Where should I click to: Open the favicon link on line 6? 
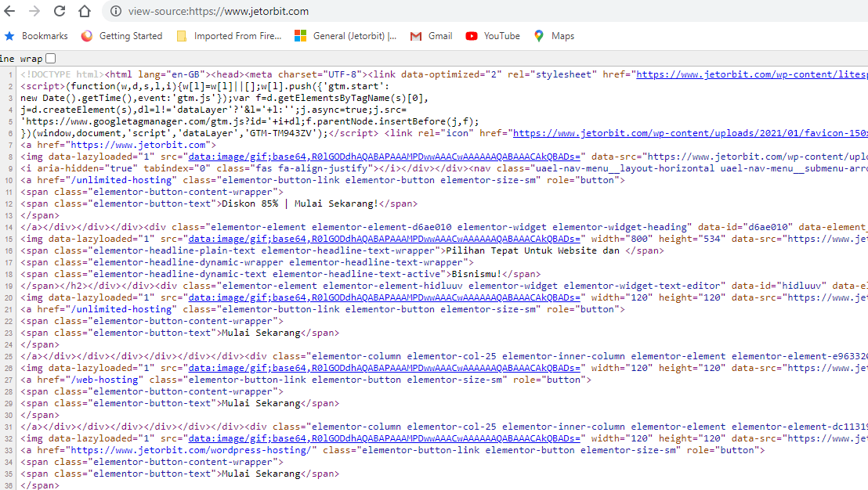click(x=690, y=133)
